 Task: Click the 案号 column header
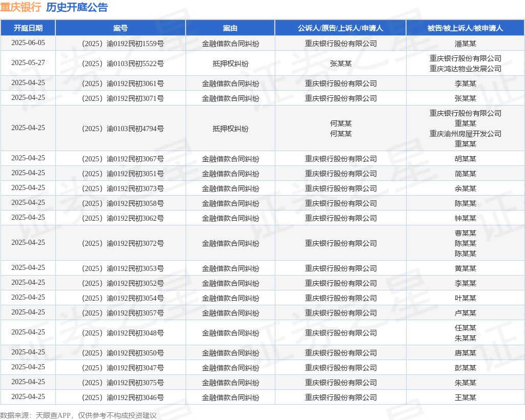[x=120, y=28]
